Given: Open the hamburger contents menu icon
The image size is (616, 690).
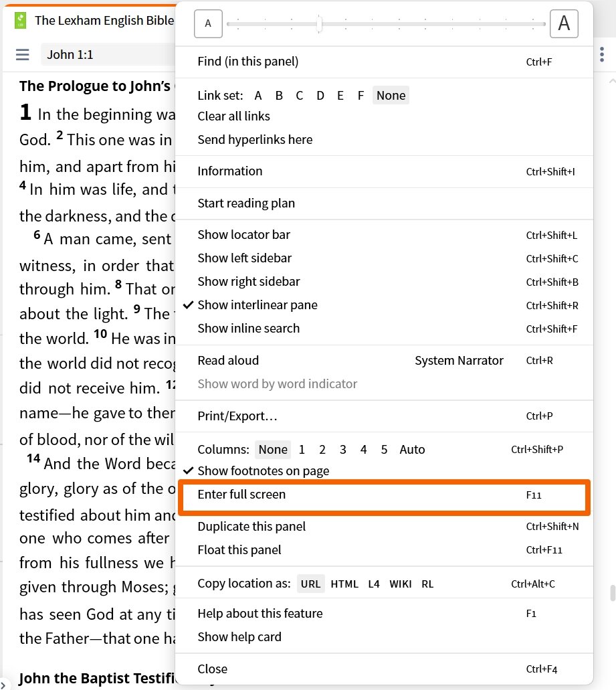Looking at the screenshot, I should pyautogui.click(x=23, y=55).
